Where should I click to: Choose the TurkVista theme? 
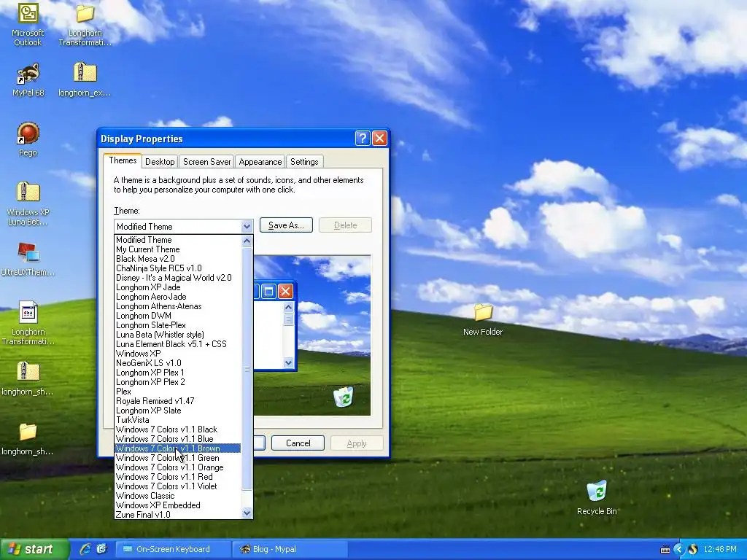178,420
